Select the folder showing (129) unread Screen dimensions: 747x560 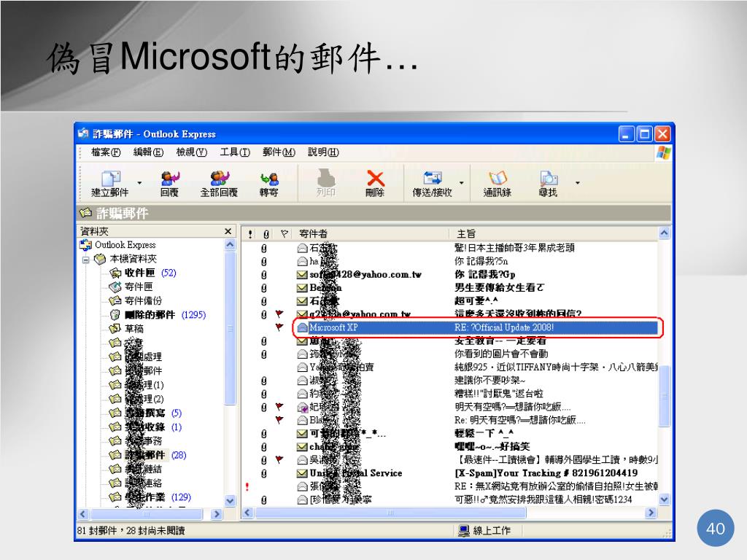(x=150, y=497)
